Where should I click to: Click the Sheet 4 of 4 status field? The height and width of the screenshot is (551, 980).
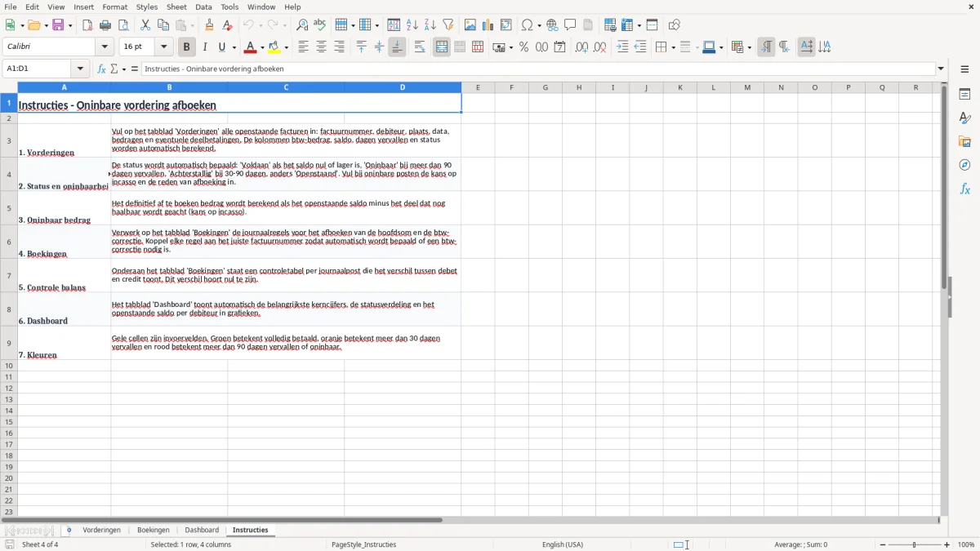click(40, 544)
